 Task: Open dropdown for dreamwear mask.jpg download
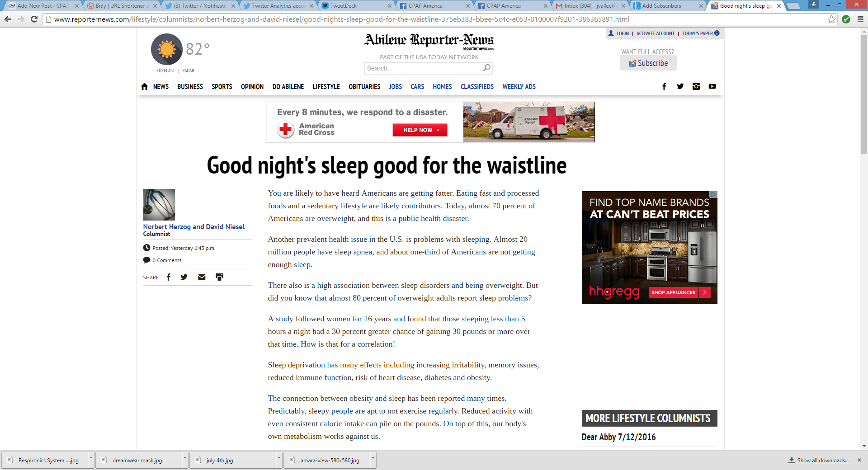click(x=185, y=458)
